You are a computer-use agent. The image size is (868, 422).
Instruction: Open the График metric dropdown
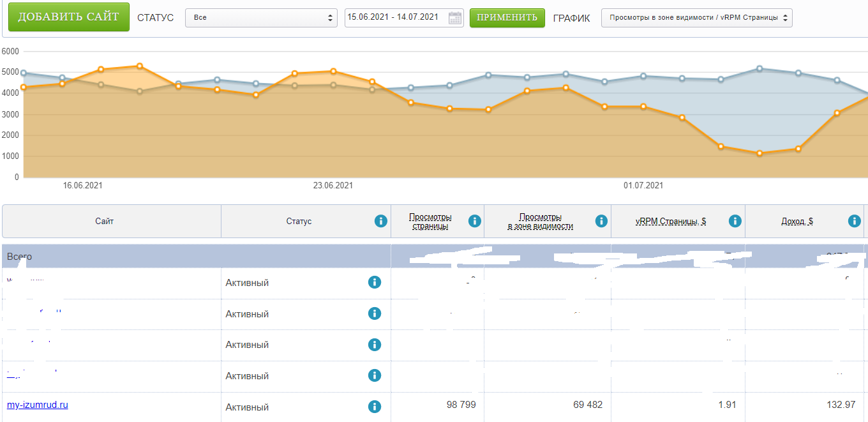(x=696, y=18)
